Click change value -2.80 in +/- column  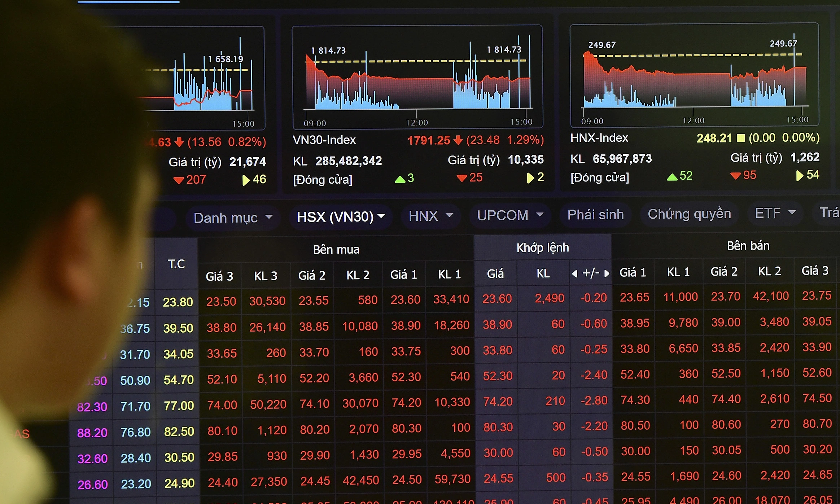point(594,400)
